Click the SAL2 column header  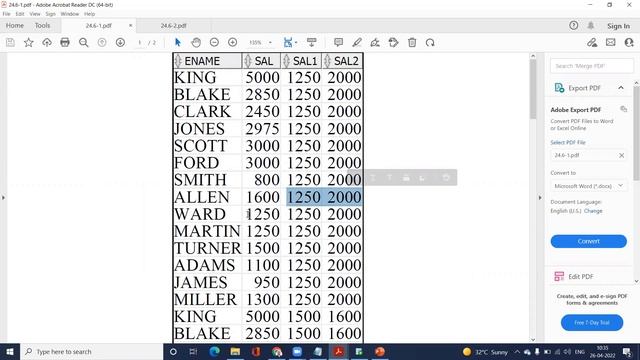click(342, 61)
